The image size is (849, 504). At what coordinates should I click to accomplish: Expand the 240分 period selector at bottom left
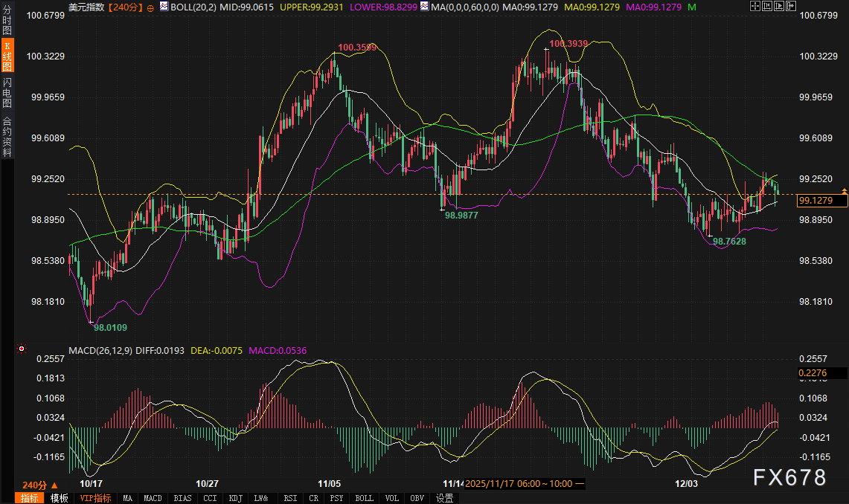click(x=40, y=485)
